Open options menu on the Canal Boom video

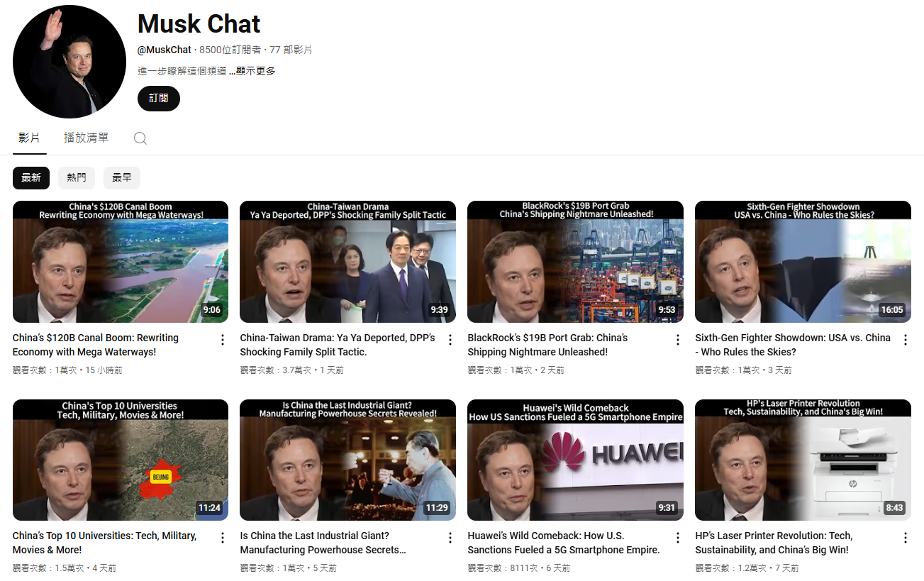pyautogui.click(x=222, y=340)
